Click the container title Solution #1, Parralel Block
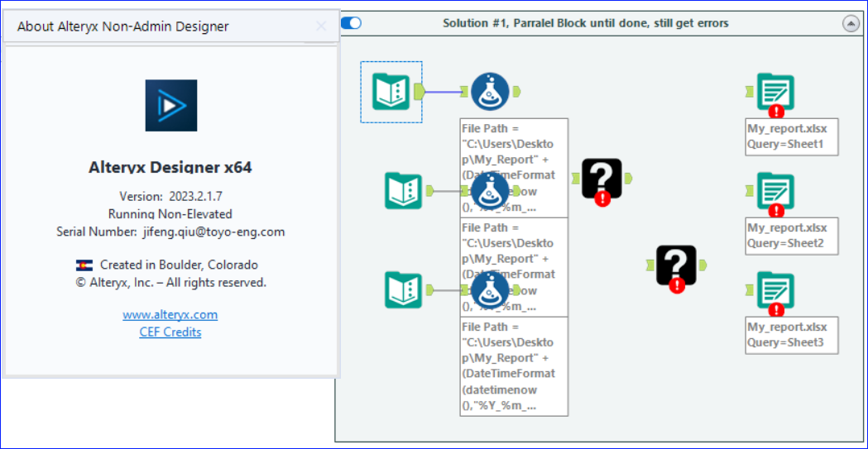This screenshot has height=449, width=868. click(x=585, y=23)
